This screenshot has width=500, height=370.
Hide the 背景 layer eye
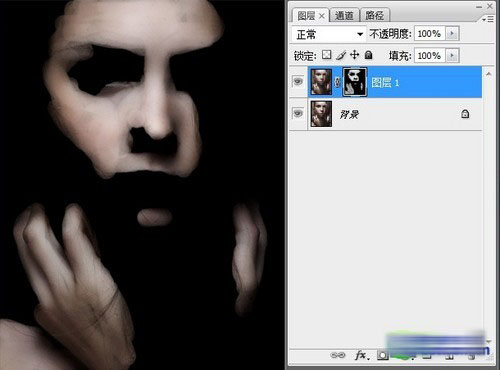(298, 114)
